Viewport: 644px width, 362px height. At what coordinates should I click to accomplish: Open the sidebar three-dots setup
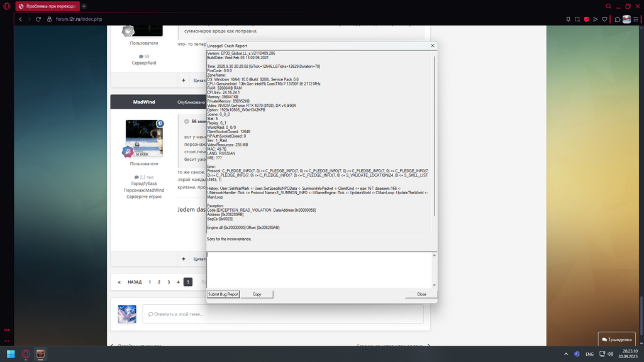(x=6, y=341)
